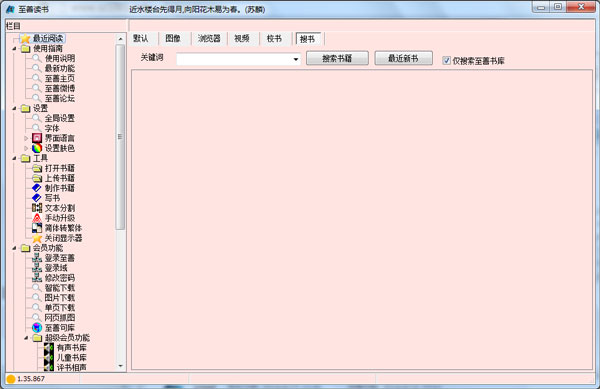Uncheck 仅搜索至善书库 checkbox

(x=446, y=60)
